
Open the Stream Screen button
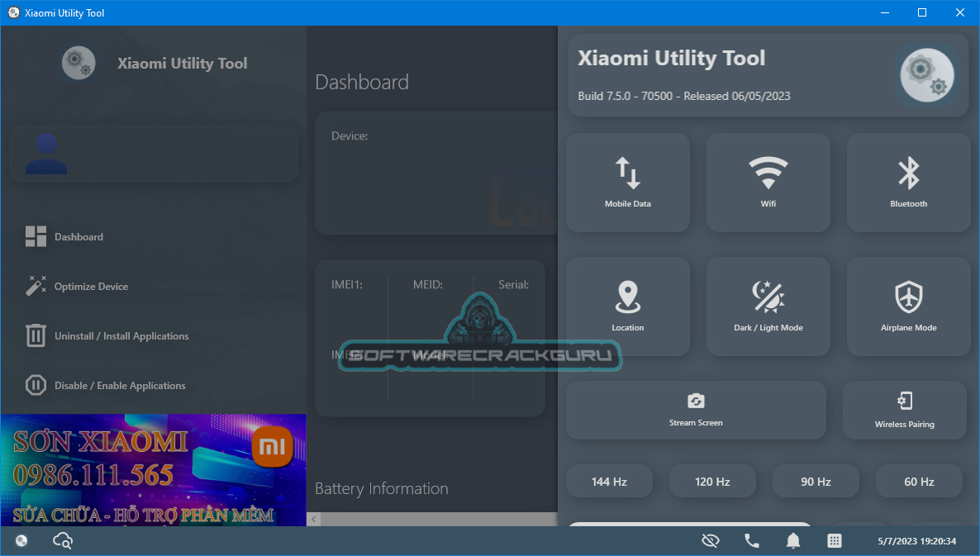pos(696,410)
